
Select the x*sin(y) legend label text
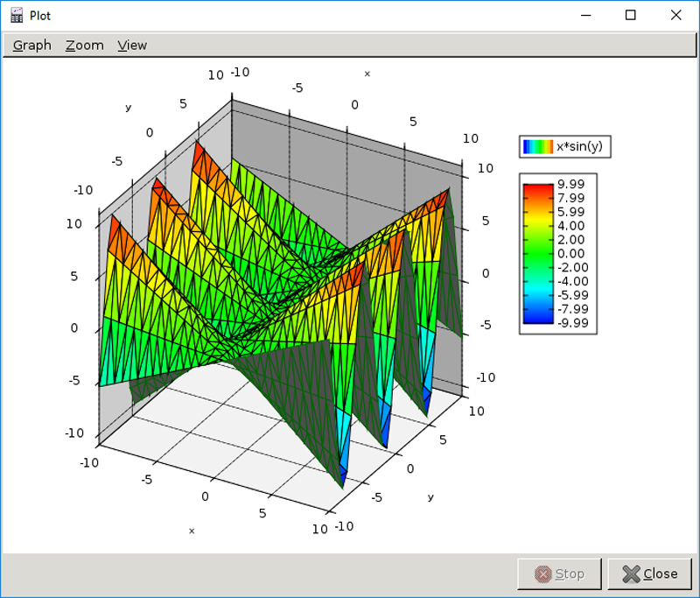pyautogui.click(x=579, y=147)
